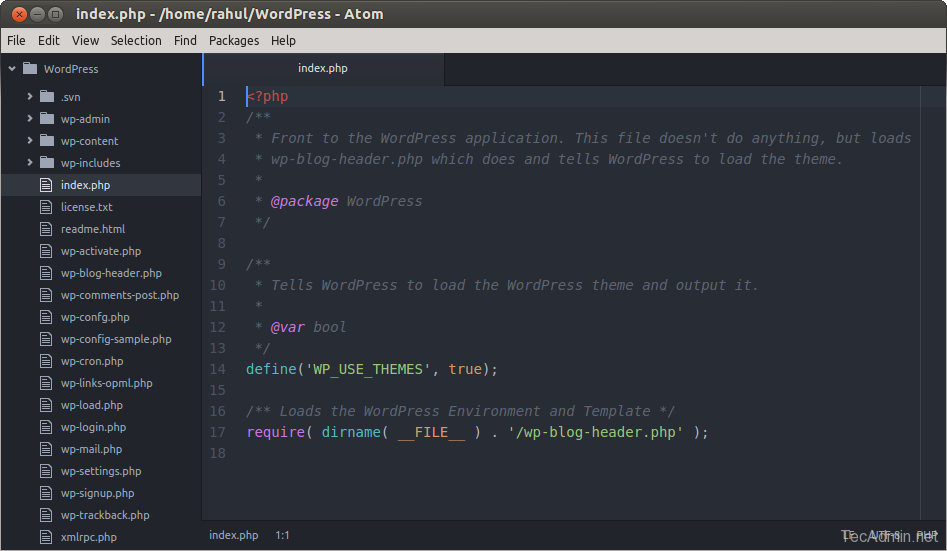
Task: Click the index.php file icon in tree
Action: coord(46,185)
